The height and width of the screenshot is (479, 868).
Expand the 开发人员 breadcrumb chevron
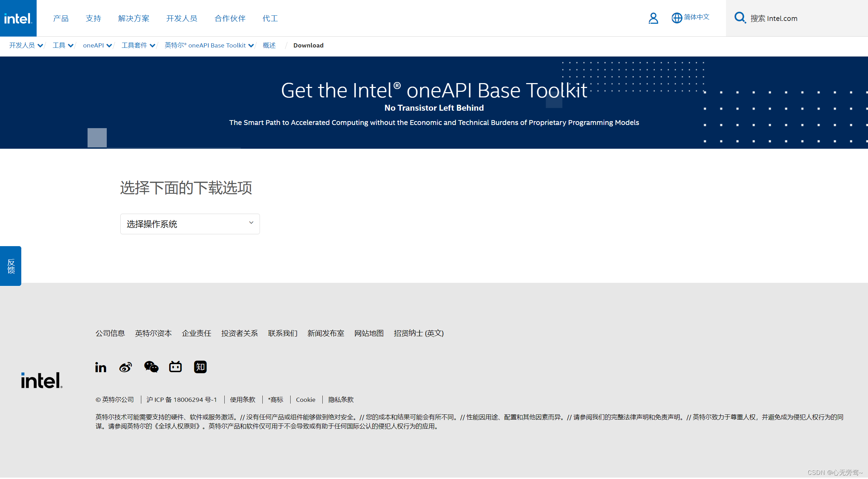[x=40, y=45]
